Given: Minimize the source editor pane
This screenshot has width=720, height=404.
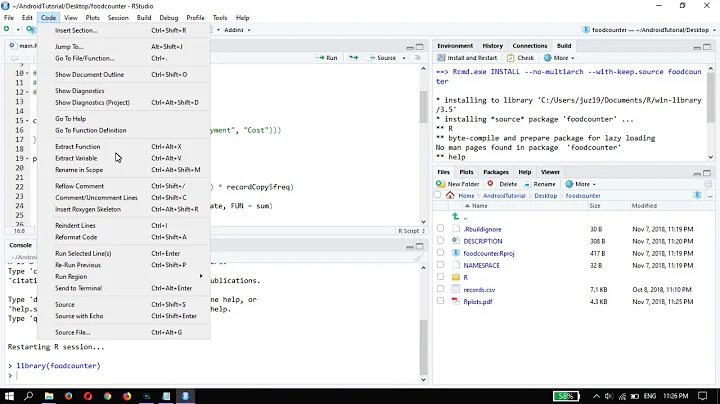Looking at the screenshot, I should coord(410,47).
